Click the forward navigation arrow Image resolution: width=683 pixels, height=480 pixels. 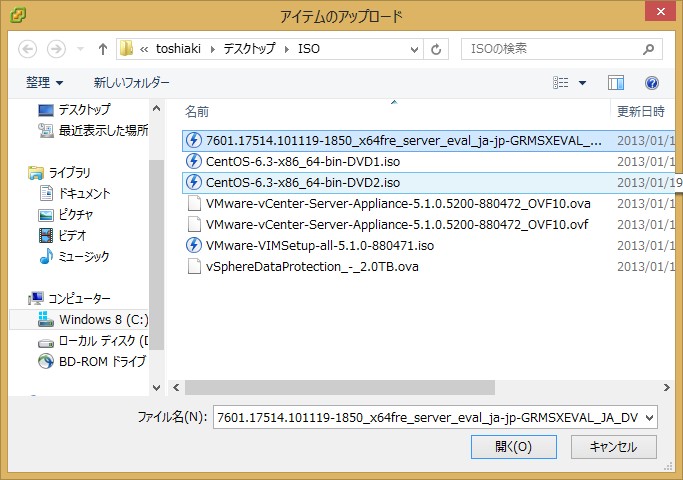tap(56, 49)
